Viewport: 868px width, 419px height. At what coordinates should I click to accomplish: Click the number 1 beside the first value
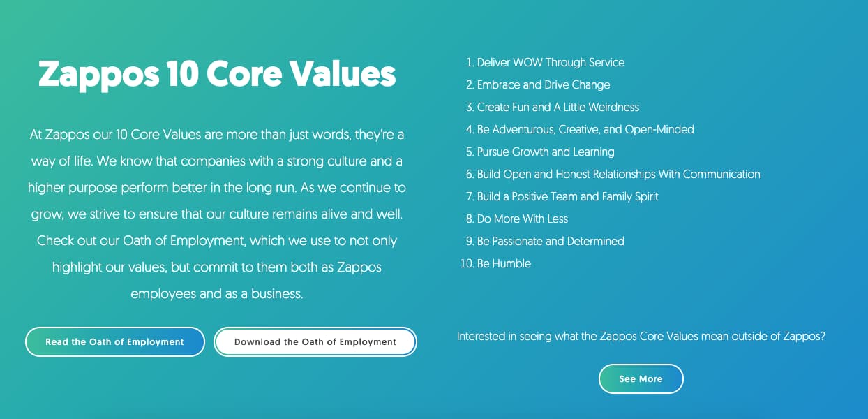pyautogui.click(x=468, y=62)
